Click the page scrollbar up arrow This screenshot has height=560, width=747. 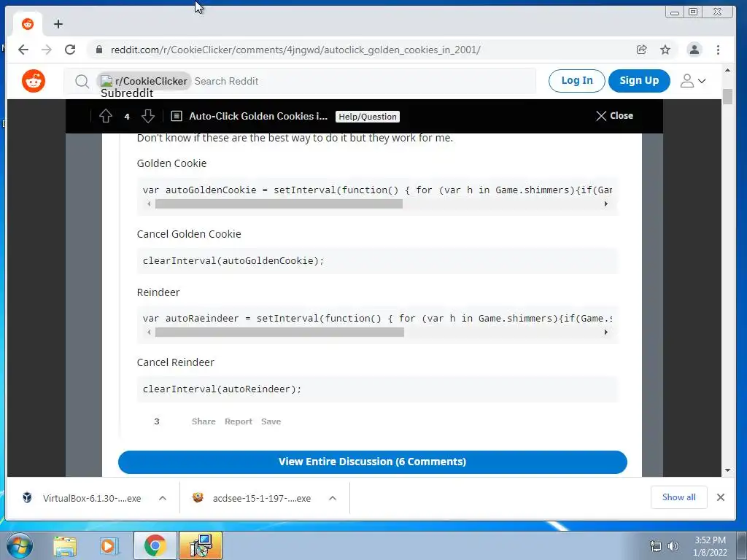click(727, 71)
